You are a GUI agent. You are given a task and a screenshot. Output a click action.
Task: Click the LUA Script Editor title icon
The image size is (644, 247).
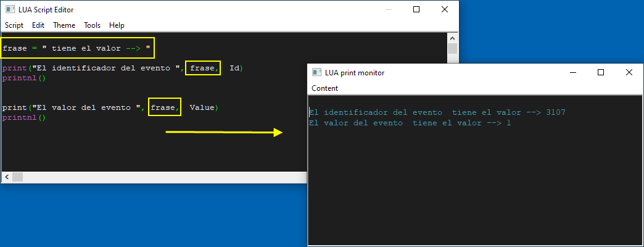pyautogui.click(x=10, y=9)
